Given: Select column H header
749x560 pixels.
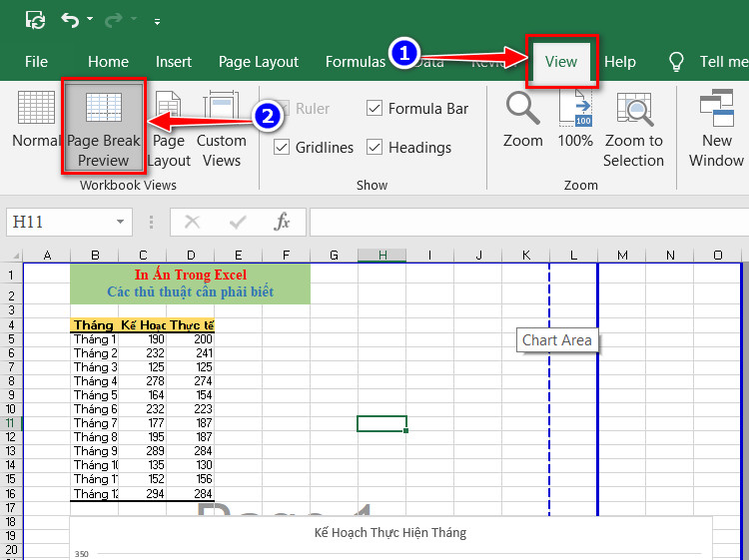Looking at the screenshot, I should pyautogui.click(x=382, y=256).
